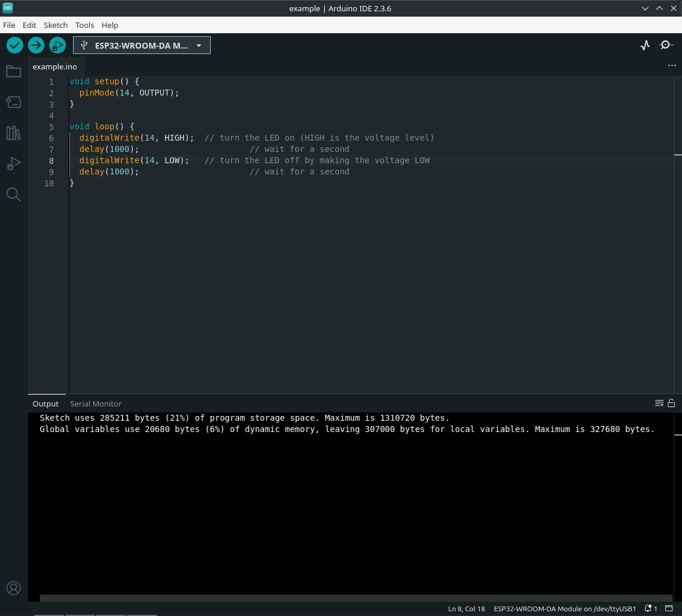Viewport: 682px width, 616px height.
Task: Open the Boards Manager sidebar icon
Action: pyautogui.click(x=14, y=102)
